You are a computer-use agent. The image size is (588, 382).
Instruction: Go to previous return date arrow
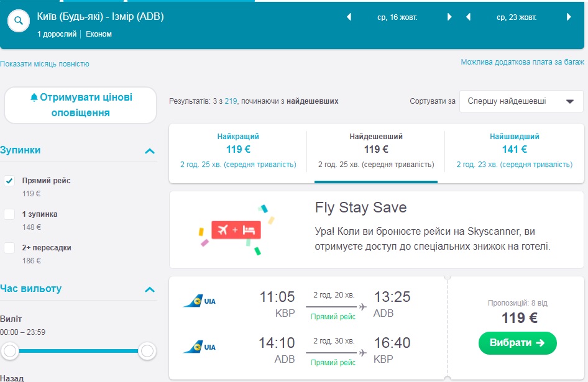tap(469, 17)
